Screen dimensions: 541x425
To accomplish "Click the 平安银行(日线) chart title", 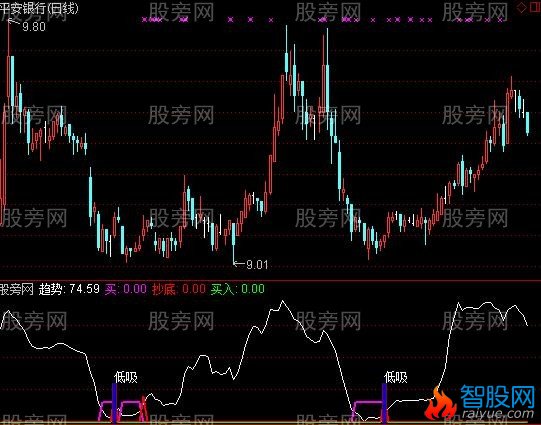I will [x=39, y=8].
